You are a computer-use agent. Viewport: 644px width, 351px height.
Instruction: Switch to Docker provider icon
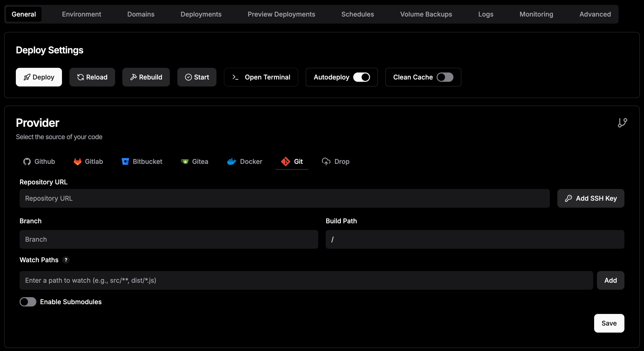point(232,162)
